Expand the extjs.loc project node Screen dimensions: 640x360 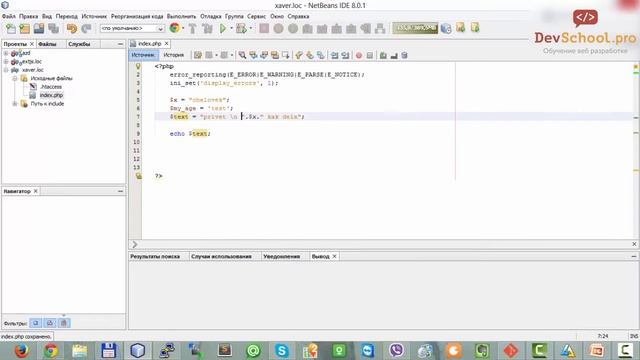click(x=6, y=62)
